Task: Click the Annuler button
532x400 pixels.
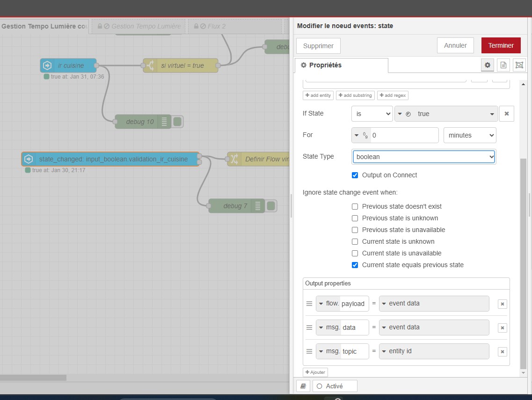Action: click(x=455, y=45)
